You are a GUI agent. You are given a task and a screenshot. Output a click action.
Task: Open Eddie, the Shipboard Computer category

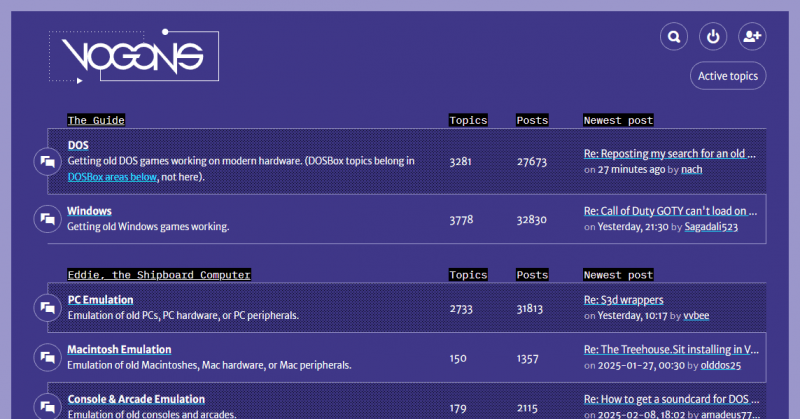(159, 274)
